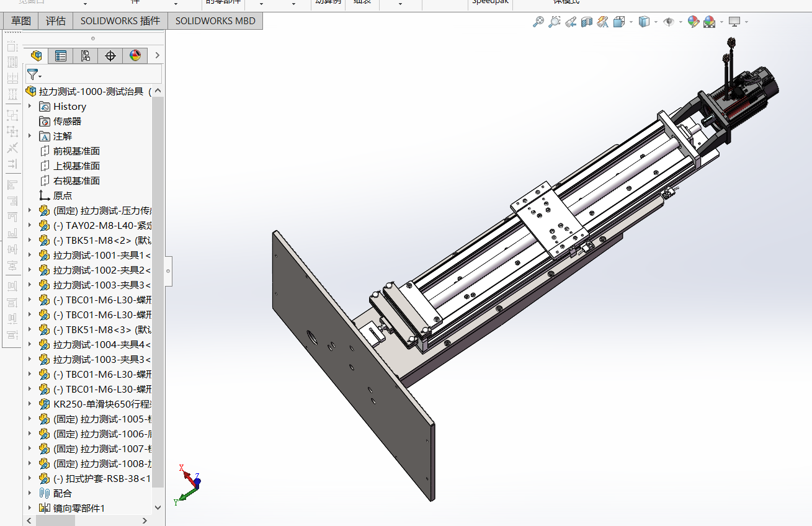Expand the 镜向零部件1 feature
The image size is (812, 526).
coord(30,508)
